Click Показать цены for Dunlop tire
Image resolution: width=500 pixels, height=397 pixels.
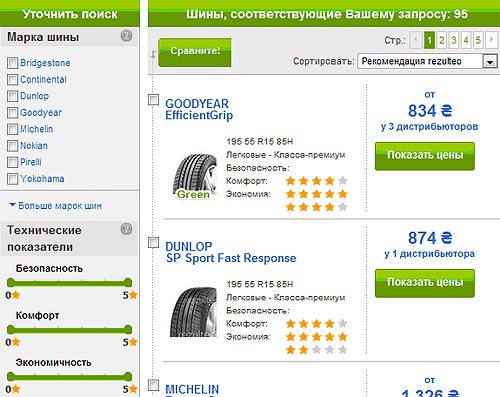point(425,283)
